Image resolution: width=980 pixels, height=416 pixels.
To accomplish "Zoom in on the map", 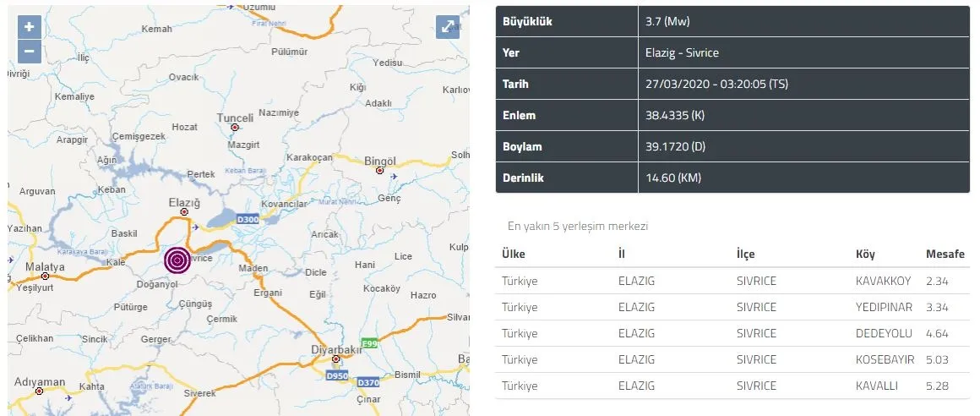I will point(29,27).
